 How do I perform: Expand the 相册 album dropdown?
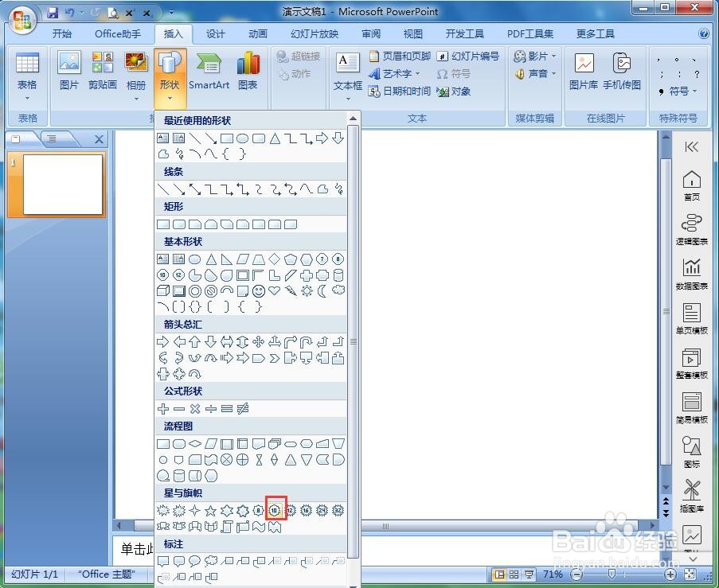point(136,99)
